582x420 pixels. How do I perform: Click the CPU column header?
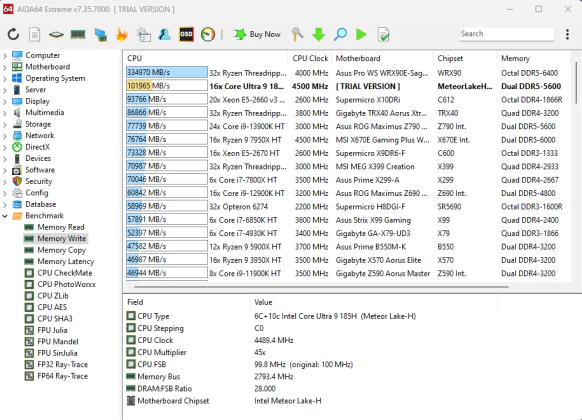[x=205, y=58]
